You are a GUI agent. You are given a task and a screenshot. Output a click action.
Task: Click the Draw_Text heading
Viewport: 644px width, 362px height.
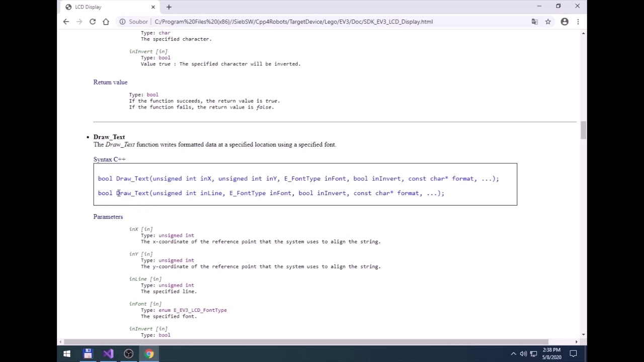click(109, 137)
